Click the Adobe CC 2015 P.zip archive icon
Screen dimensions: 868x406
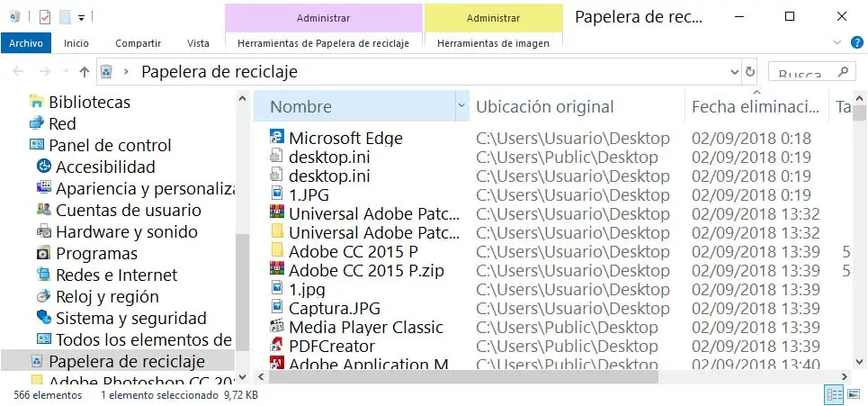pos(277,270)
